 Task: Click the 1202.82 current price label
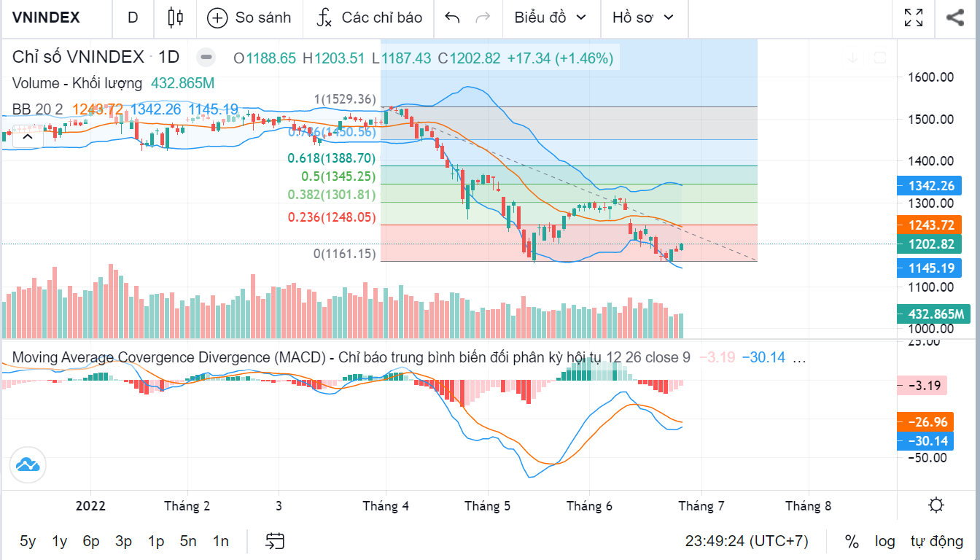(x=930, y=244)
